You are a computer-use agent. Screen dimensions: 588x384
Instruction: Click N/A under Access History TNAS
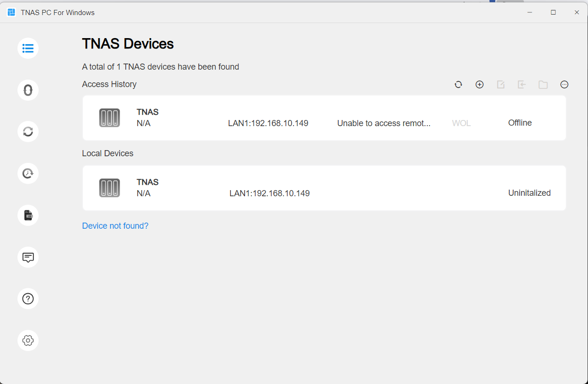point(144,123)
